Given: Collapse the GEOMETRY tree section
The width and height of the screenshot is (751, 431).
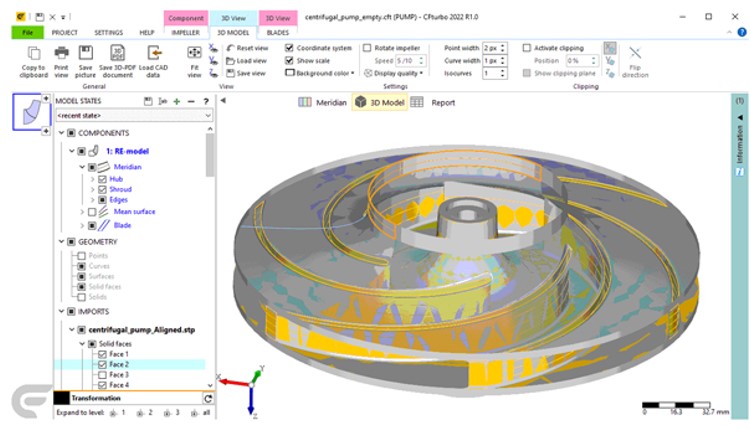Looking at the screenshot, I should (60, 242).
